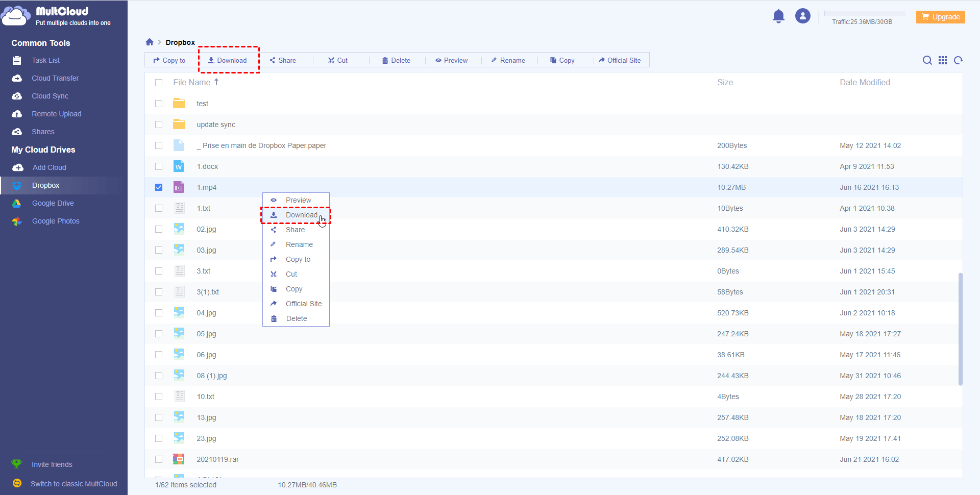The width and height of the screenshot is (980, 495).
Task: Click the refresh icon
Action: [x=958, y=60]
